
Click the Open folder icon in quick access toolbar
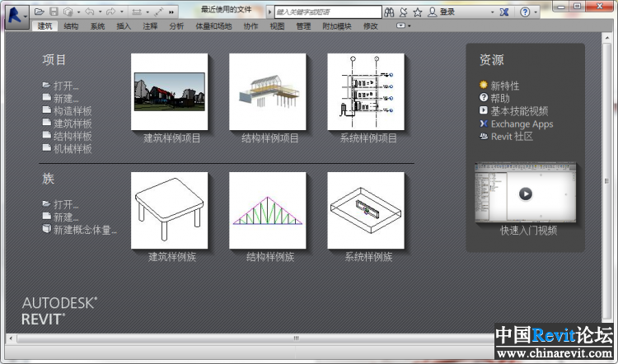coord(39,12)
